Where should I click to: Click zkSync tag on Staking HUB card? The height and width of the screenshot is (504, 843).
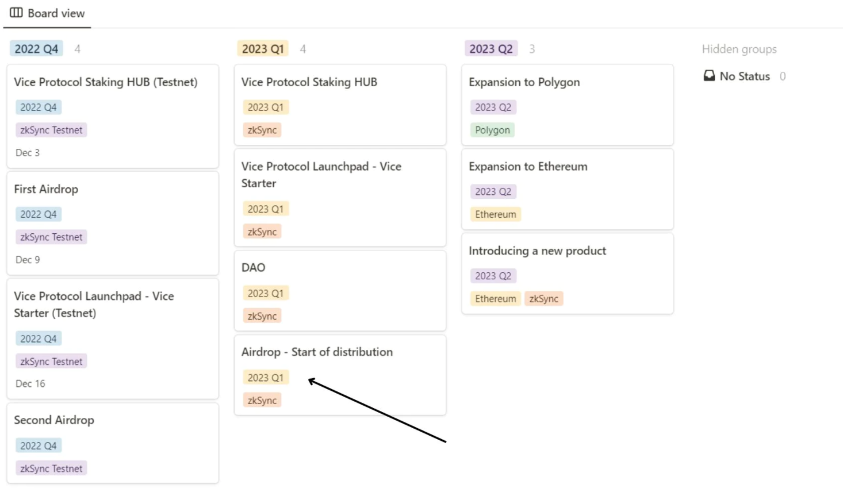click(x=262, y=130)
